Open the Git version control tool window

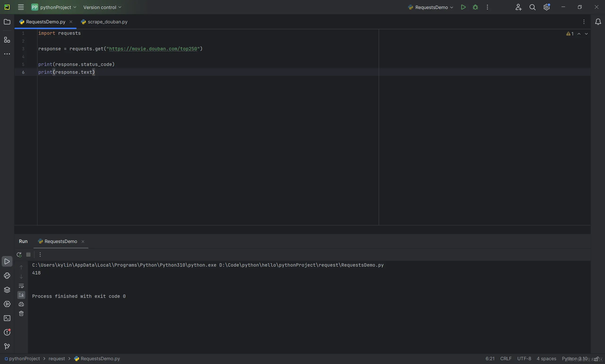[x=7, y=346]
